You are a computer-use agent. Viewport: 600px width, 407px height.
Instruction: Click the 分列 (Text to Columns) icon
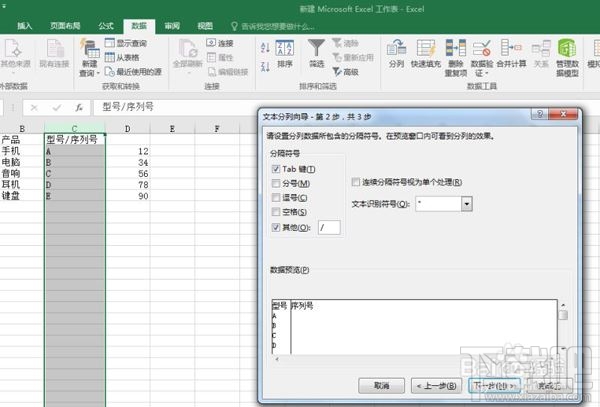click(x=396, y=48)
